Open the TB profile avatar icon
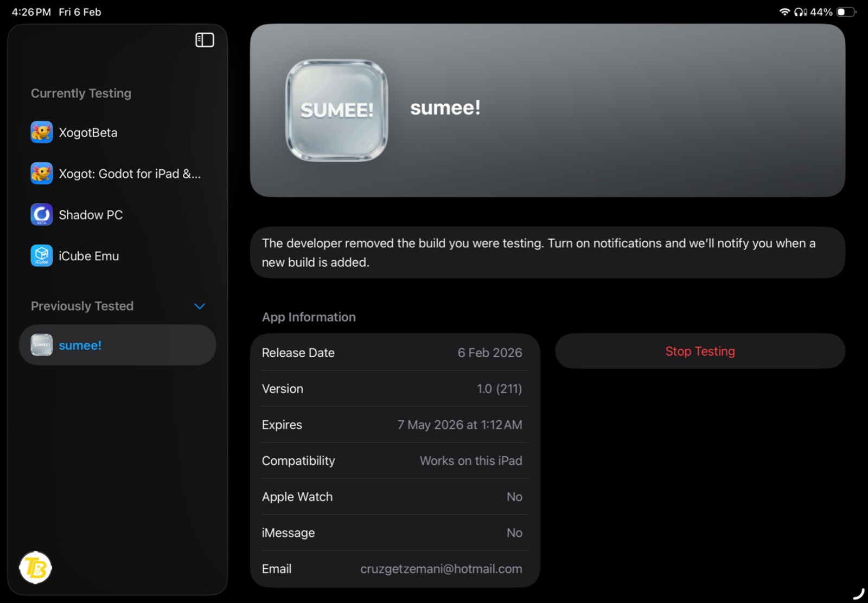Screen dimensions: 868x603 click(35, 568)
